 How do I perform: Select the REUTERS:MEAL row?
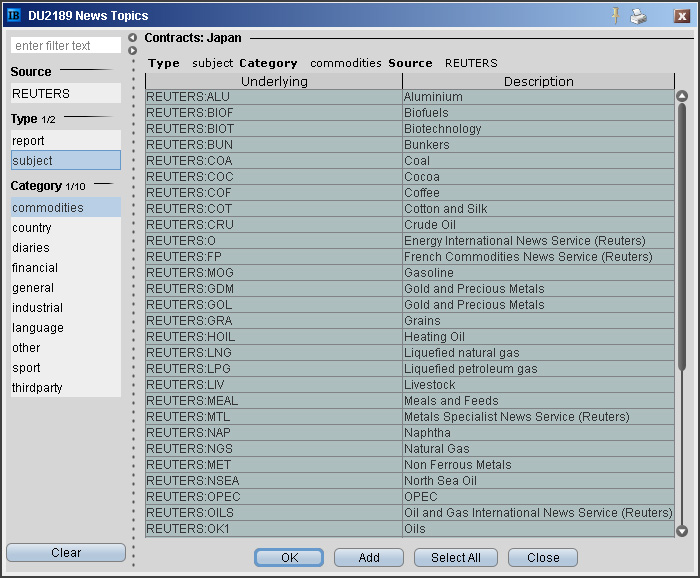point(410,401)
